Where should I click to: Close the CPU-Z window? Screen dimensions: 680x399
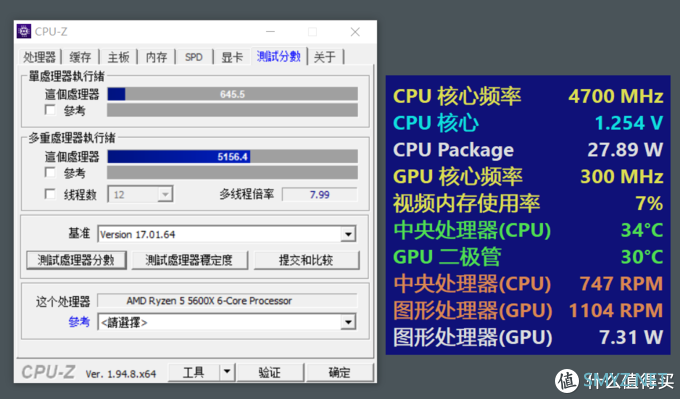[x=355, y=32]
